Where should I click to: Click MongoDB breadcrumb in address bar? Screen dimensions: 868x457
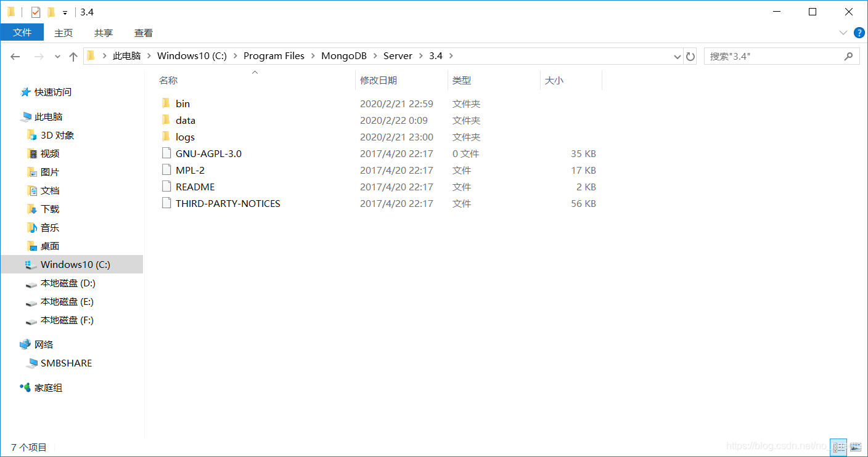(x=344, y=56)
